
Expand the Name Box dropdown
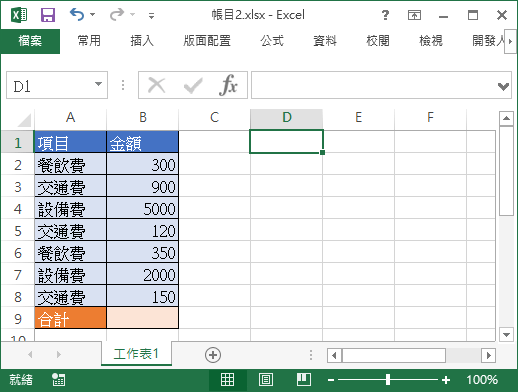(x=98, y=84)
